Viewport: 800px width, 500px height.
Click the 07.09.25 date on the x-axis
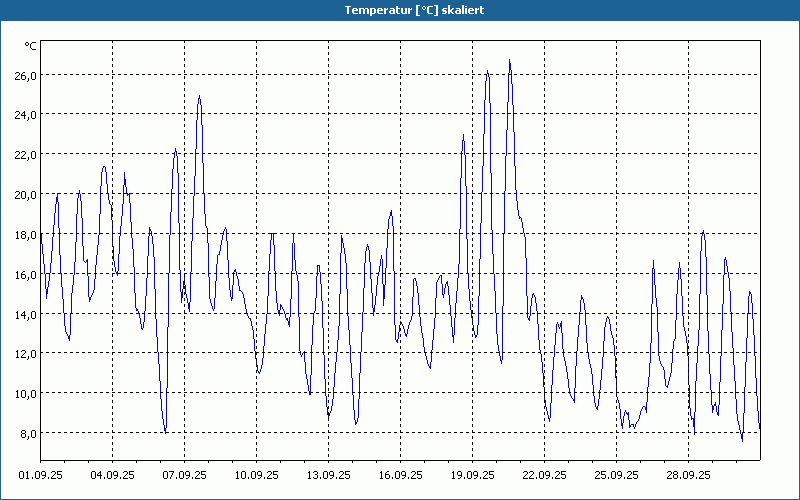(x=185, y=476)
